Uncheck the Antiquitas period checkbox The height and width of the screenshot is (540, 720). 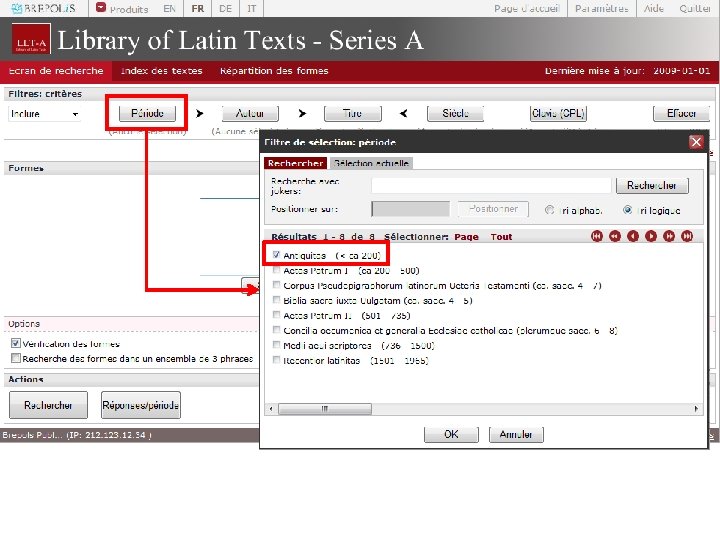click(x=276, y=254)
